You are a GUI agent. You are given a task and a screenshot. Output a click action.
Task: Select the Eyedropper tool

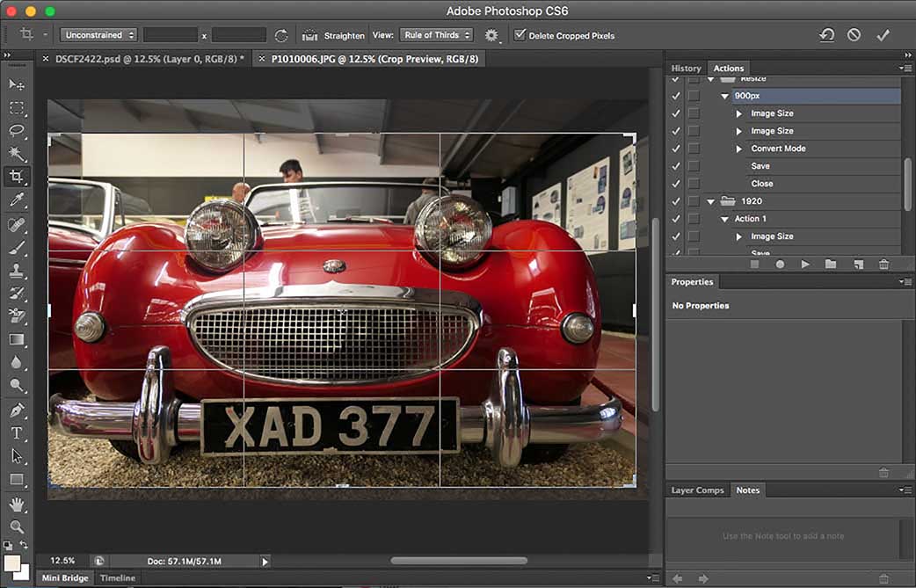coord(17,200)
